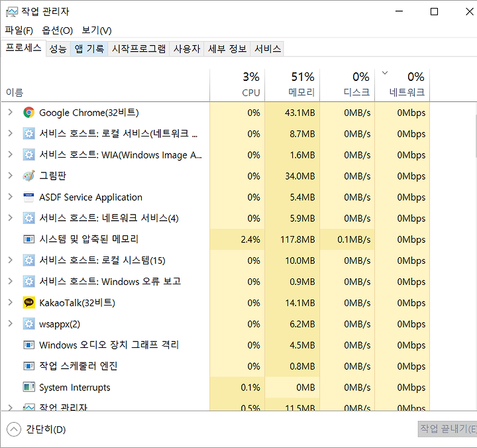
Task: Switch to the 성능 tab
Action: click(58, 48)
